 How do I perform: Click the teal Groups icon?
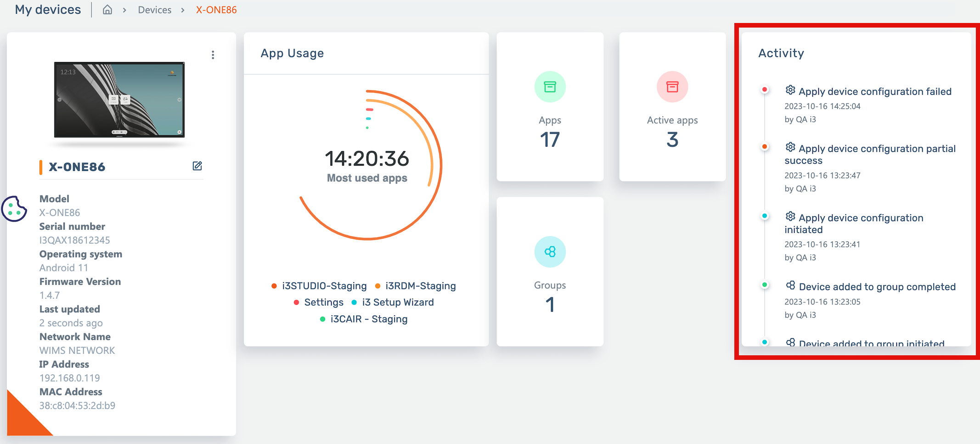click(x=550, y=252)
